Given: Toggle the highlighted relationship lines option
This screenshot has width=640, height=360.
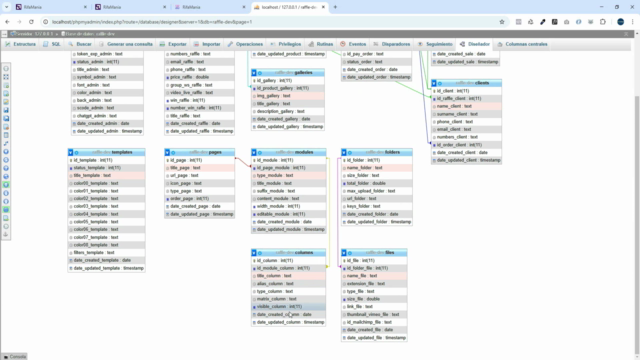Looking at the screenshot, I should (6, 210).
